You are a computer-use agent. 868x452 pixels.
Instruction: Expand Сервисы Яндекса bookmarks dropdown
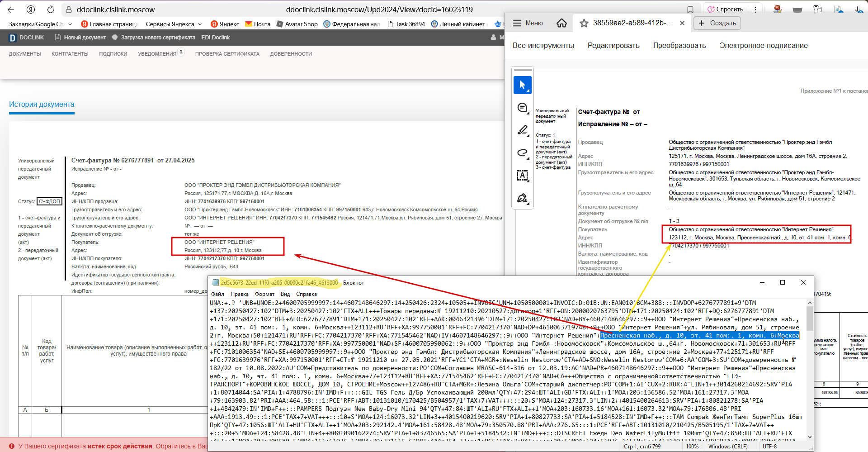(x=174, y=24)
